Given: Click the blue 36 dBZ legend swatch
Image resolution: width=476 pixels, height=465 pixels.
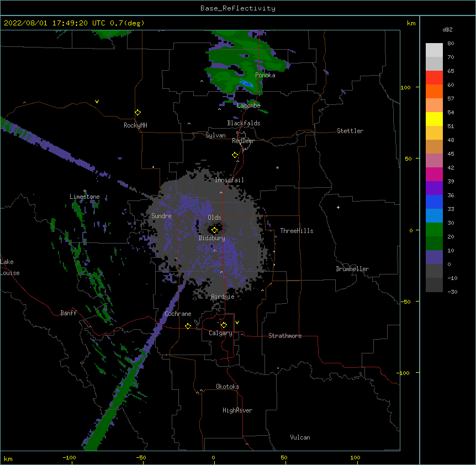Looking at the screenshot, I should (x=434, y=202).
